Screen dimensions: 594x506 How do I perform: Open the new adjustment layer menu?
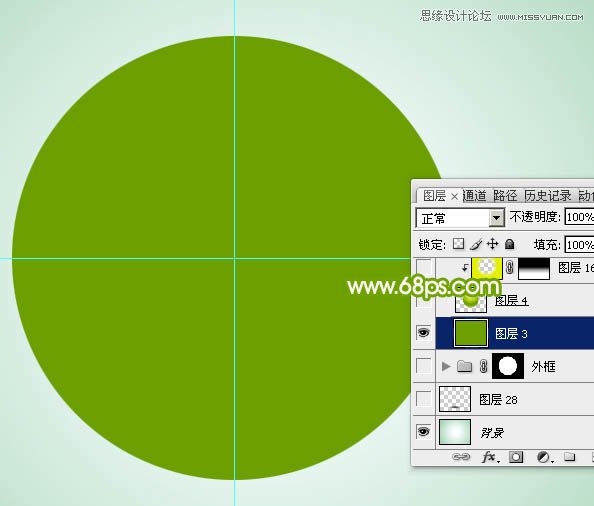(x=545, y=458)
